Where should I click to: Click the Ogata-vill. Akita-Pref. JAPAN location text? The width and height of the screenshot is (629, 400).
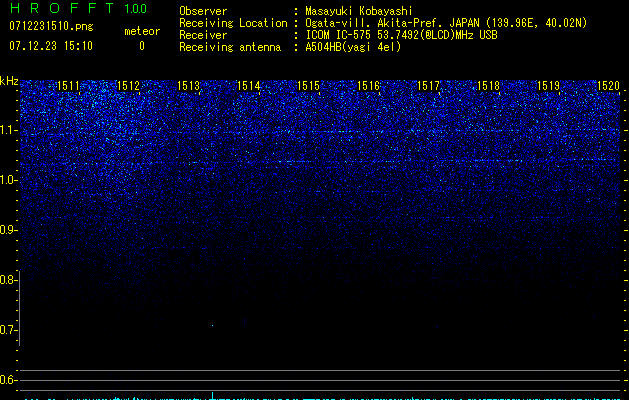(x=446, y=23)
